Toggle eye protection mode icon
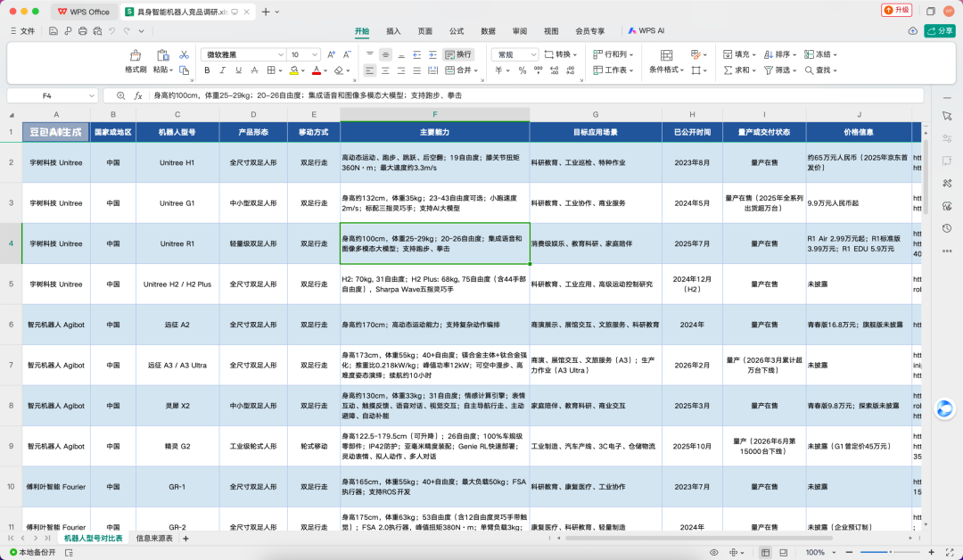Image resolution: width=963 pixels, height=560 pixels. pos(713,553)
